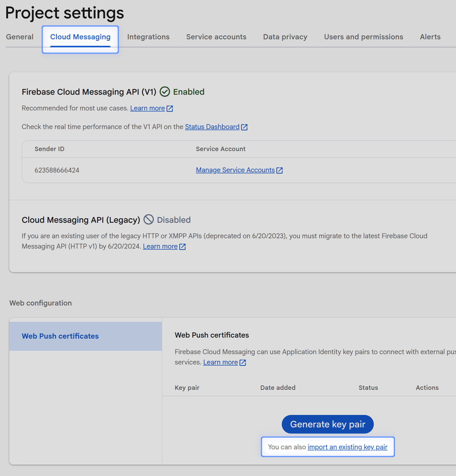
Task: Click the Enabled status text
Action: [x=189, y=92]
